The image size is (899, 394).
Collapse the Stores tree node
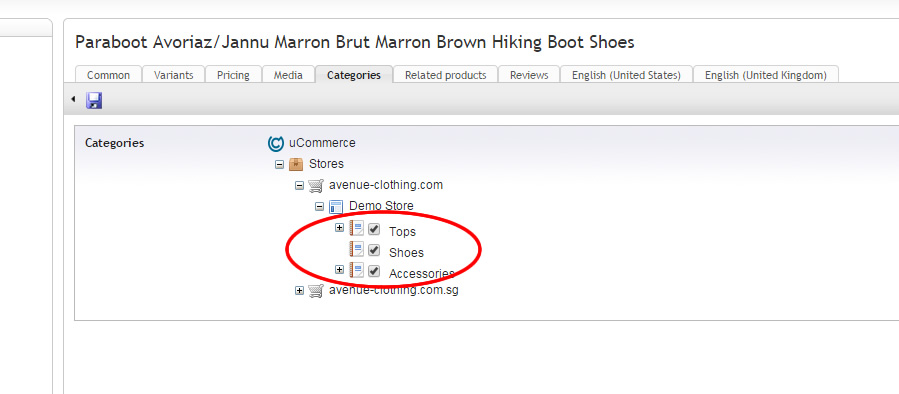click(279, 165)
